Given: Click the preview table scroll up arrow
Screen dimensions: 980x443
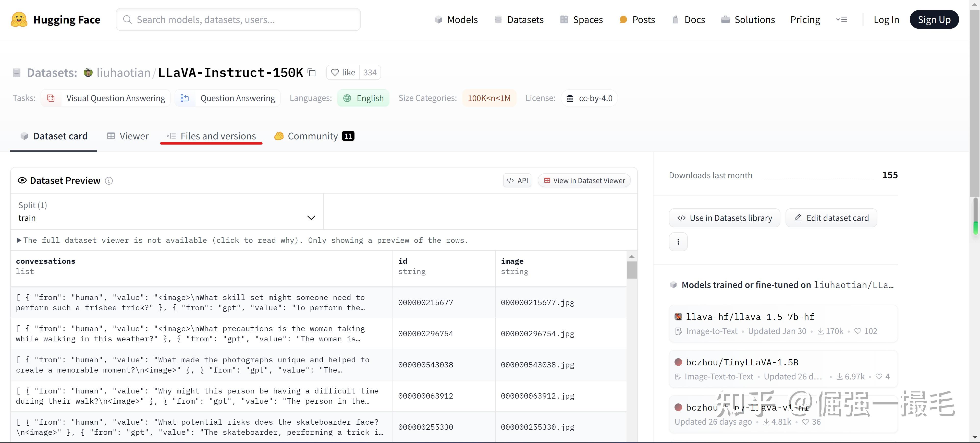Looking at the screenshot, I should tap(632, 256).
